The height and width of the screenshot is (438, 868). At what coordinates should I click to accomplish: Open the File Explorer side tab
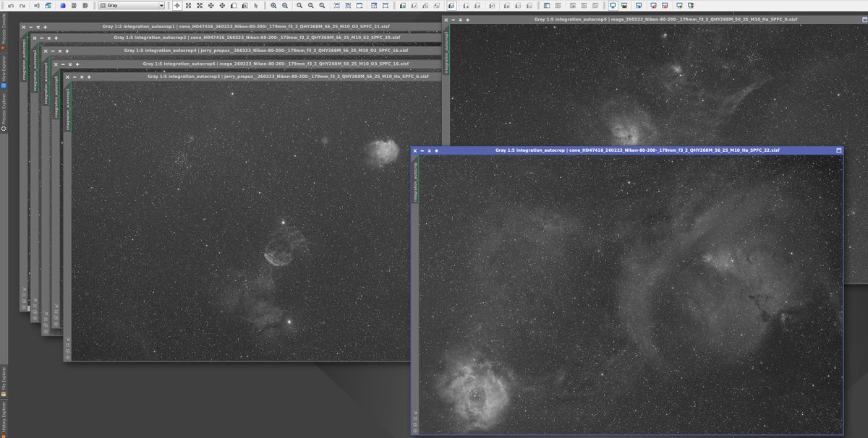point(3,382)
